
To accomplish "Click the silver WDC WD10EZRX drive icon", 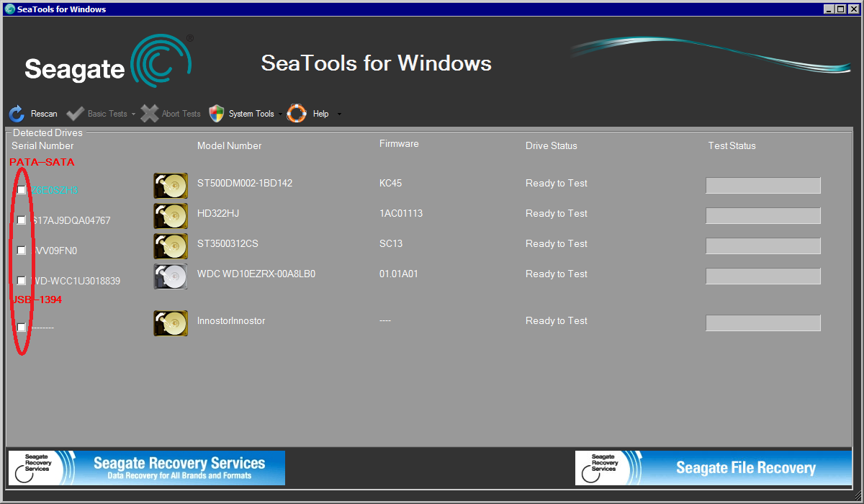I will 171,276.
